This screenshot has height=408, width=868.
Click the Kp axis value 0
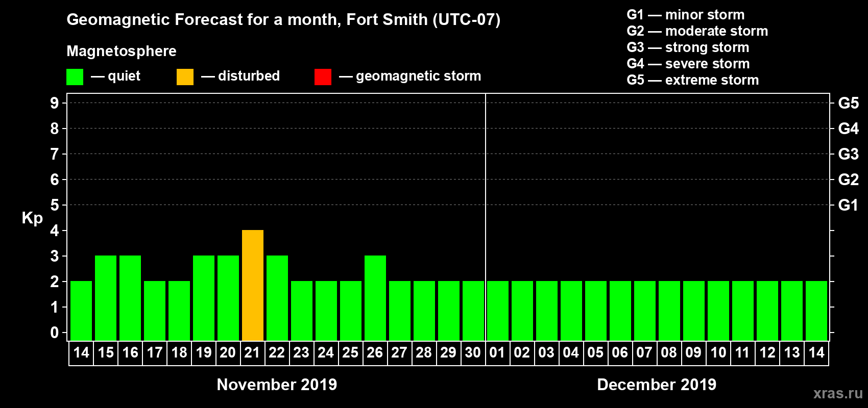pos(55,333)
